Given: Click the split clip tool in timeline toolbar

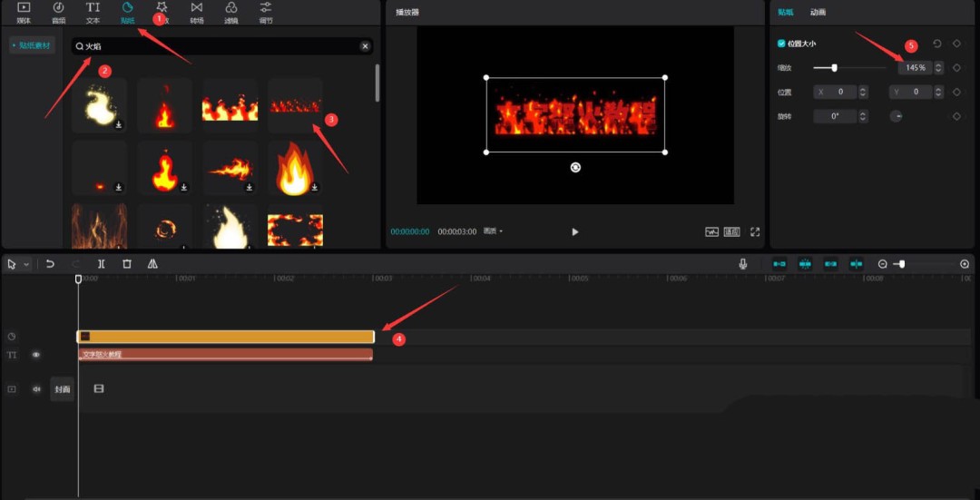Looking at the screenshot, I should 102,264.
